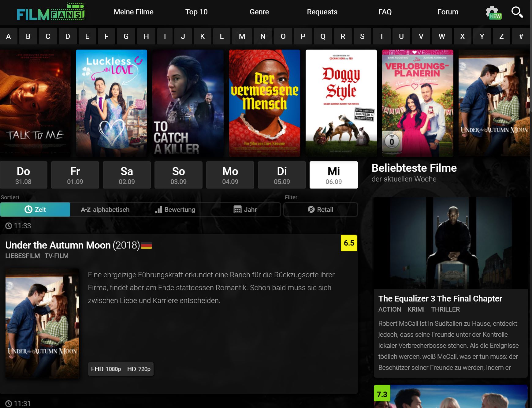This screenshot has width=532, height=408.
Task: Filter movies by the # symbol
Action: pyautogui.click(x=521, y=36)
